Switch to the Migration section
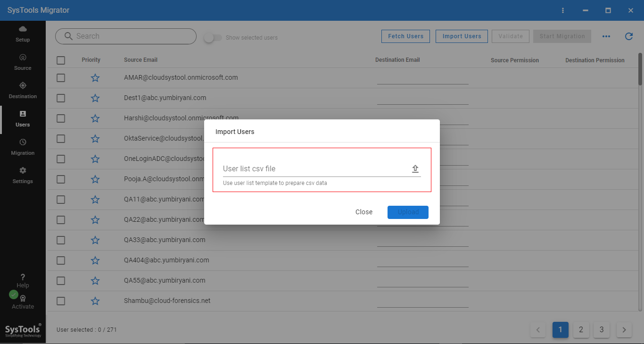 [x=22, y=146]
